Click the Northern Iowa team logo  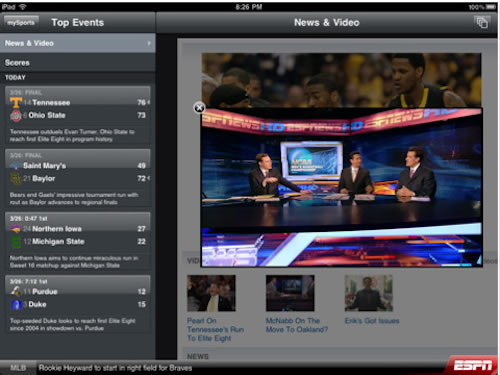point(16,229)
